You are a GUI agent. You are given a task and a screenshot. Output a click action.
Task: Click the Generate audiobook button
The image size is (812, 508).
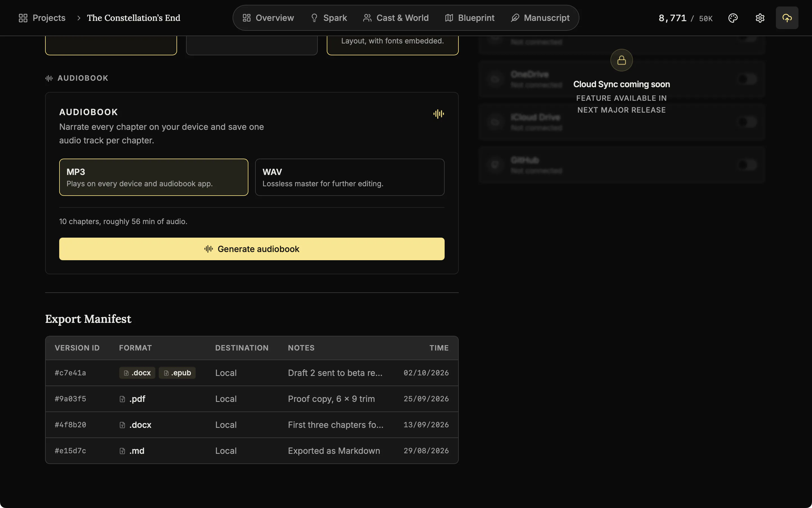(252, 249)
